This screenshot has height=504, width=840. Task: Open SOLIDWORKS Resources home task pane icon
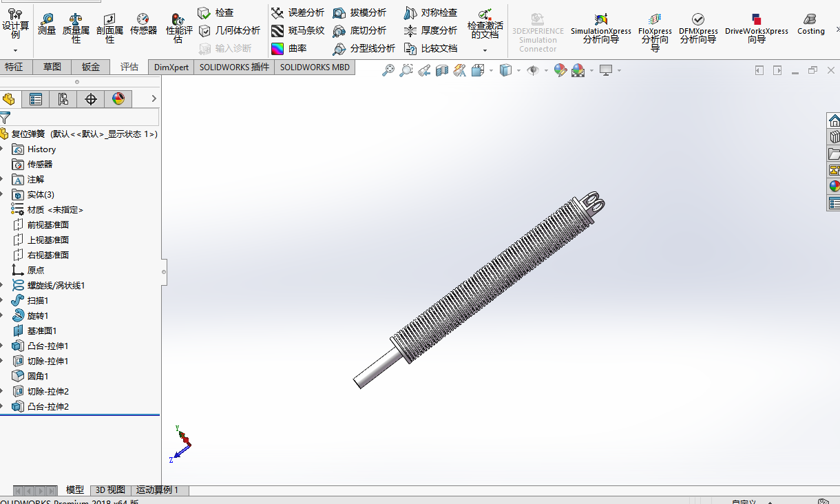(834, 120)
